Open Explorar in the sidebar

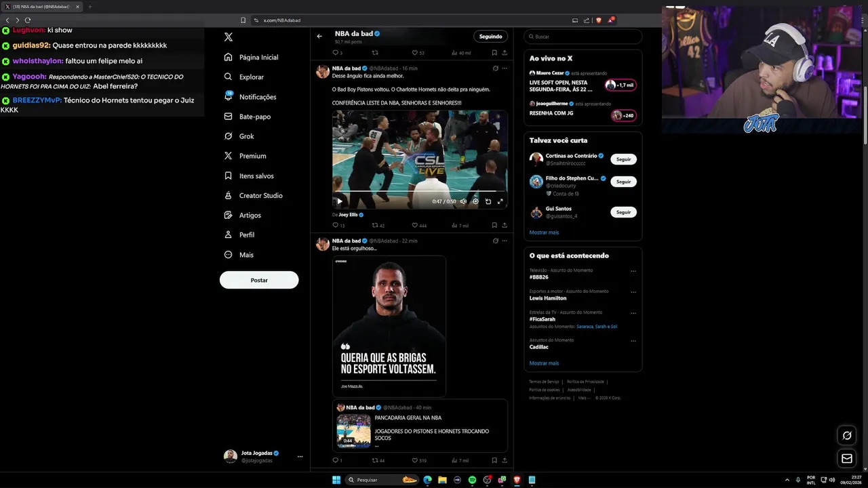coord(244,77)
